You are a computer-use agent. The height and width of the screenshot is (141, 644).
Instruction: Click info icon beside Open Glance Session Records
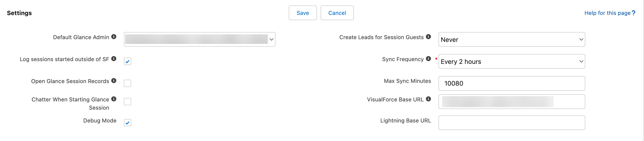(114, 81)
